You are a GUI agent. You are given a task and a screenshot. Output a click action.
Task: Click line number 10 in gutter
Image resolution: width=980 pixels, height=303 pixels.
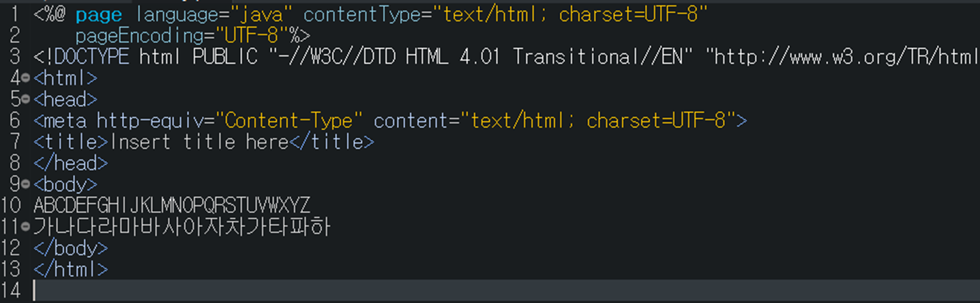12,205
